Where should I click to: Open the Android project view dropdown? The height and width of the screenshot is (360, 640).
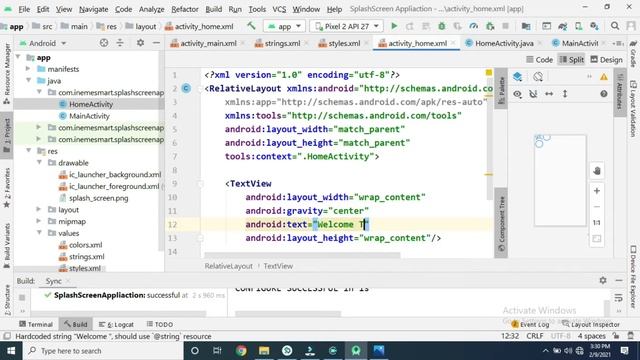click(x=42, y=43)
